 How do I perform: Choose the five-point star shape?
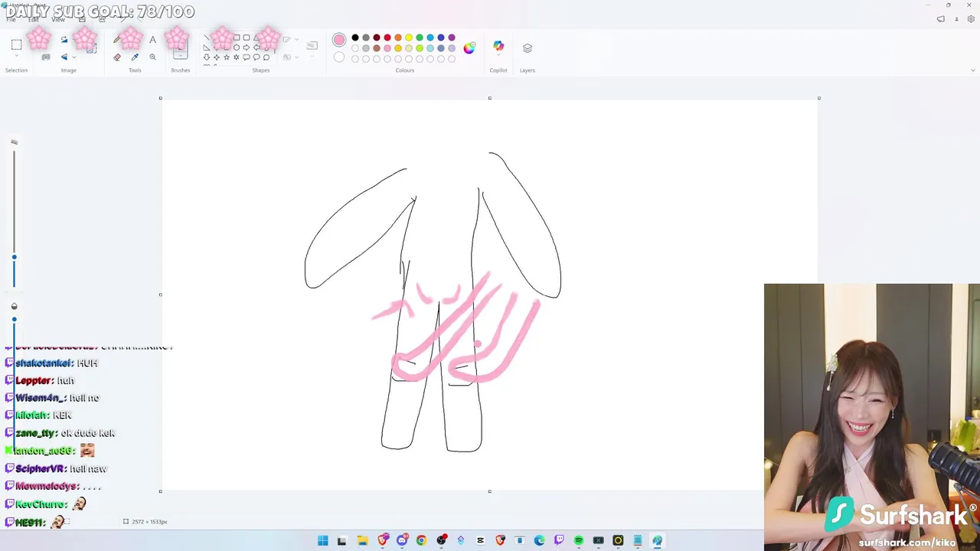point(227,57)
